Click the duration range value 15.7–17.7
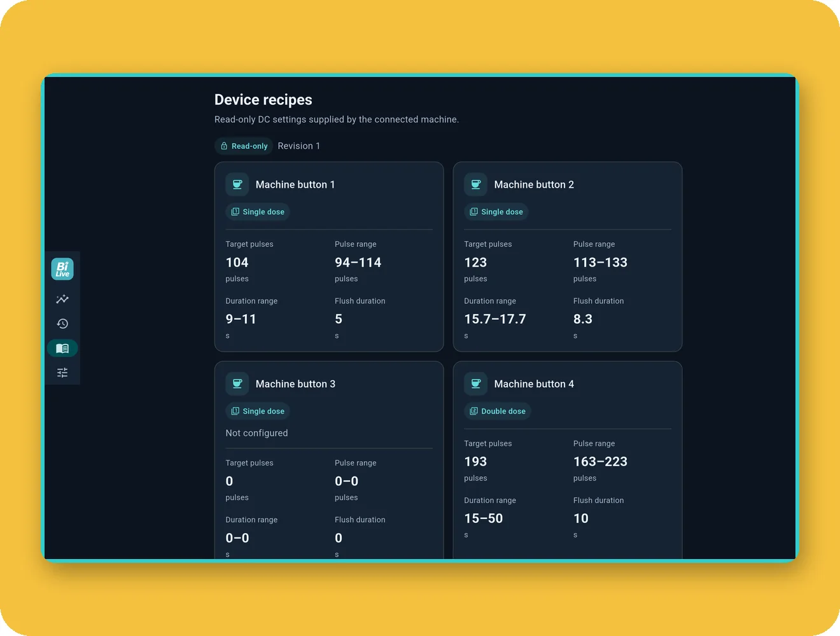Image resolution: width=840 pixels, height=636 pixels. pyautogui.click(x=495, y=319)
